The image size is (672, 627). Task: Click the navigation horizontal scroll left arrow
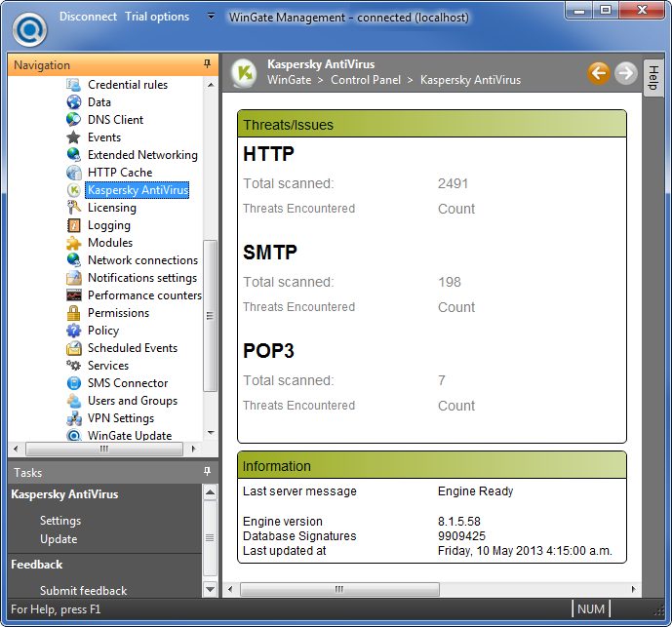point(16,449)
